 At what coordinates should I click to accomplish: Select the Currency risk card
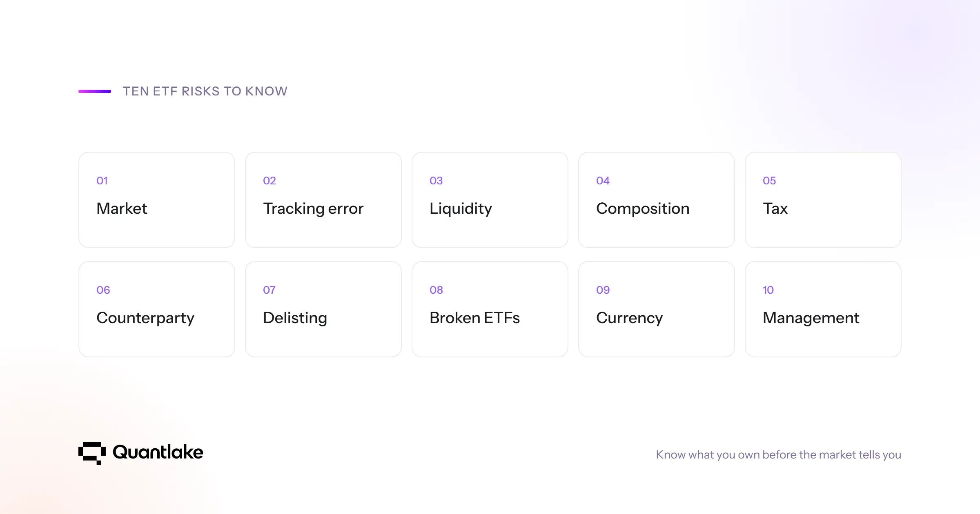[x=657, y=309]
